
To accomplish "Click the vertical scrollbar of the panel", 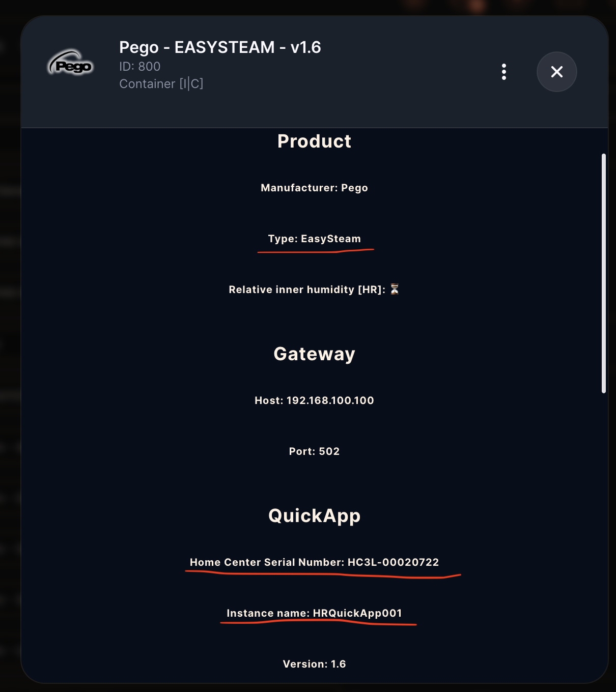I will pyautogui.click(x=604, y=273).
